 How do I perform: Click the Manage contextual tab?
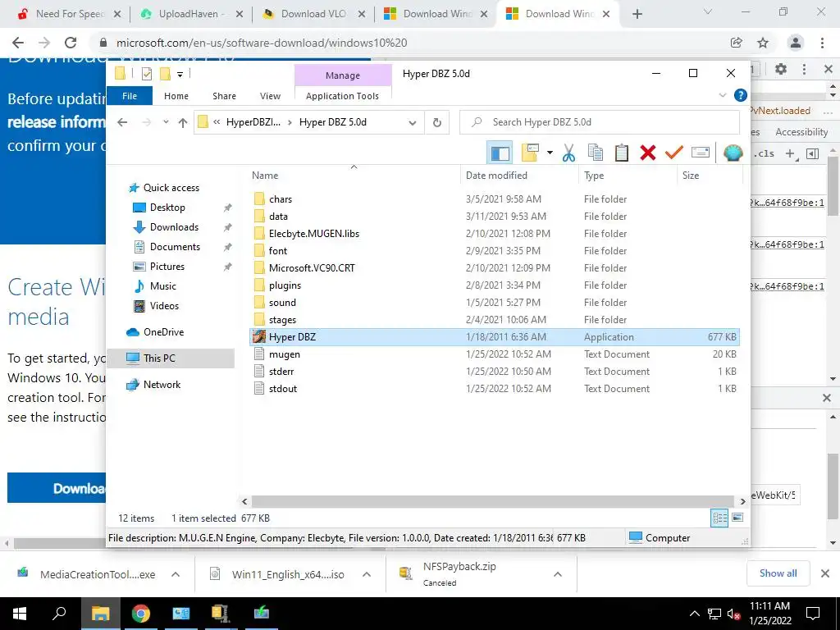343,75
